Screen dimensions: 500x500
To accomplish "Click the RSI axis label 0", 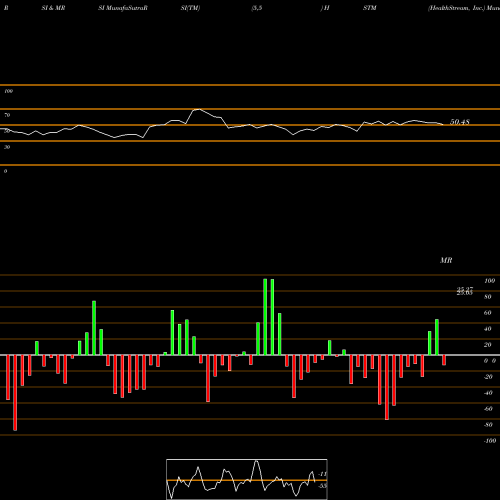I will click(x=5, y=171).
